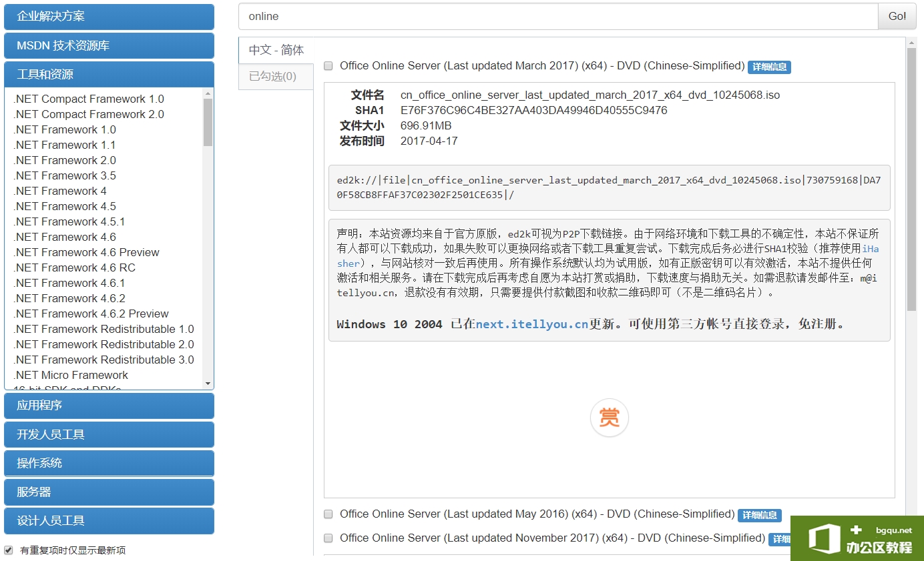
Task: Click the SHA1 hash value E76F376C...
Action: coord(533,110)
